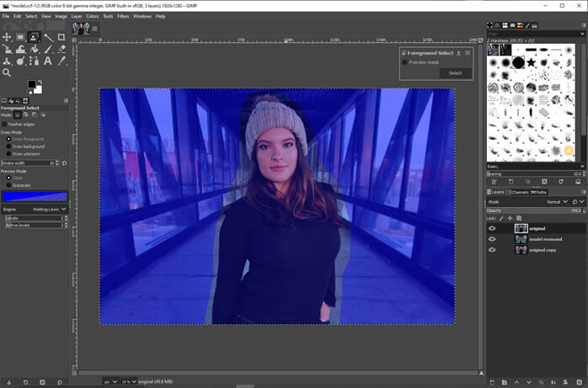Select the Crop tool
This screenshot has width=588, height=388.
click(x=61, y=37)
